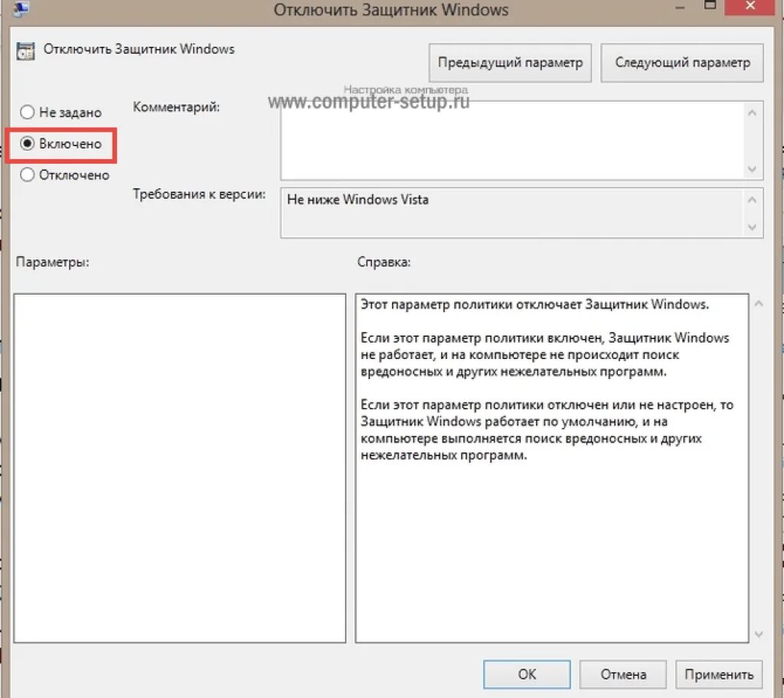The height and width of the screenshot is (698, 784).
Task: Click the window system icon in the title bar
Action: tap(20, 8)
